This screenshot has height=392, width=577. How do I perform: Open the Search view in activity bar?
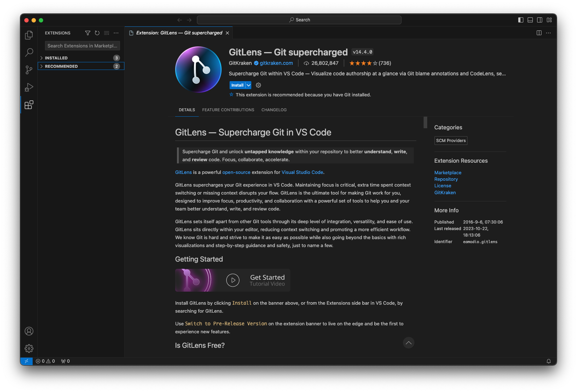29,53
